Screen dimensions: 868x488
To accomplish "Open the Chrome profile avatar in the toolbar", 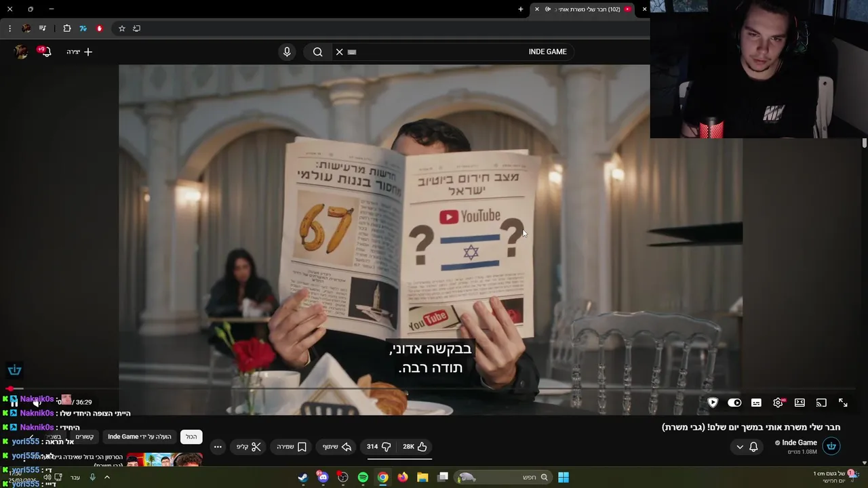I will tap(26, 28).
